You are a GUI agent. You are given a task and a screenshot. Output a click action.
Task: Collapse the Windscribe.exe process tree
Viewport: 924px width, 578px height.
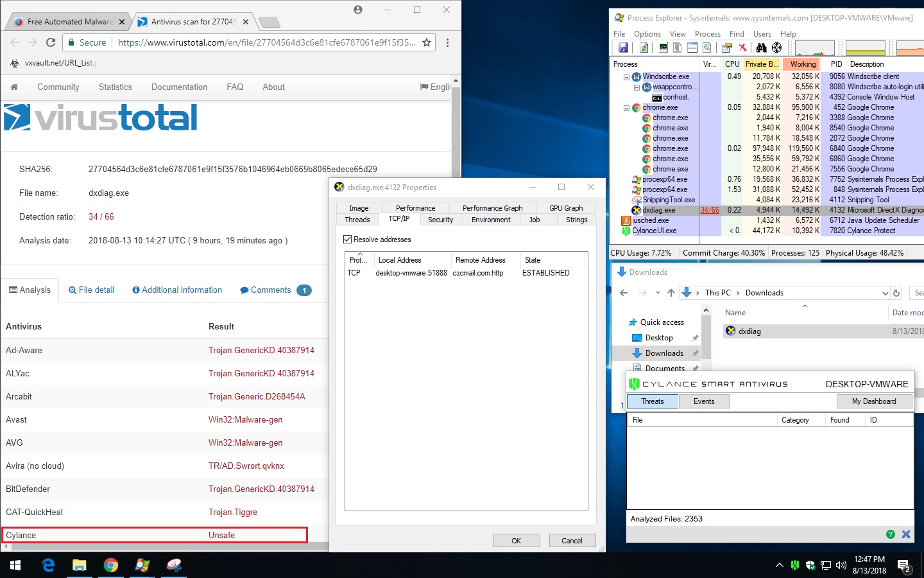[627, 77]
